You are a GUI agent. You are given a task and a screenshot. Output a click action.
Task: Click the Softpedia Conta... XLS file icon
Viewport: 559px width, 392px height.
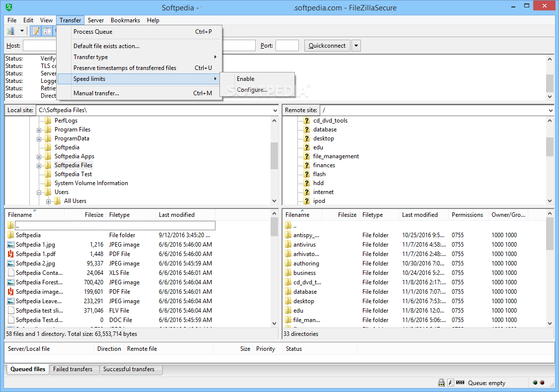[x=11, y=272]
